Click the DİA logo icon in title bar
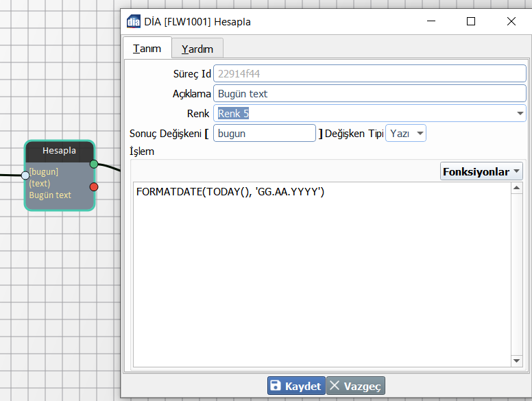Viewport: 532px width, 401px height. coord(134,21)
